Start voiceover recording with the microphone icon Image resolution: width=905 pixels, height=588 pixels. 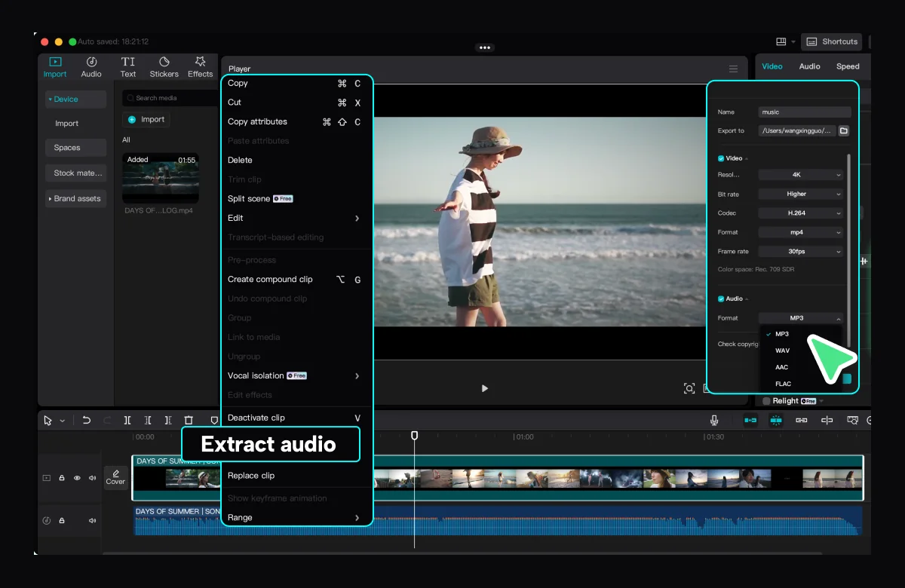point(714,420)
